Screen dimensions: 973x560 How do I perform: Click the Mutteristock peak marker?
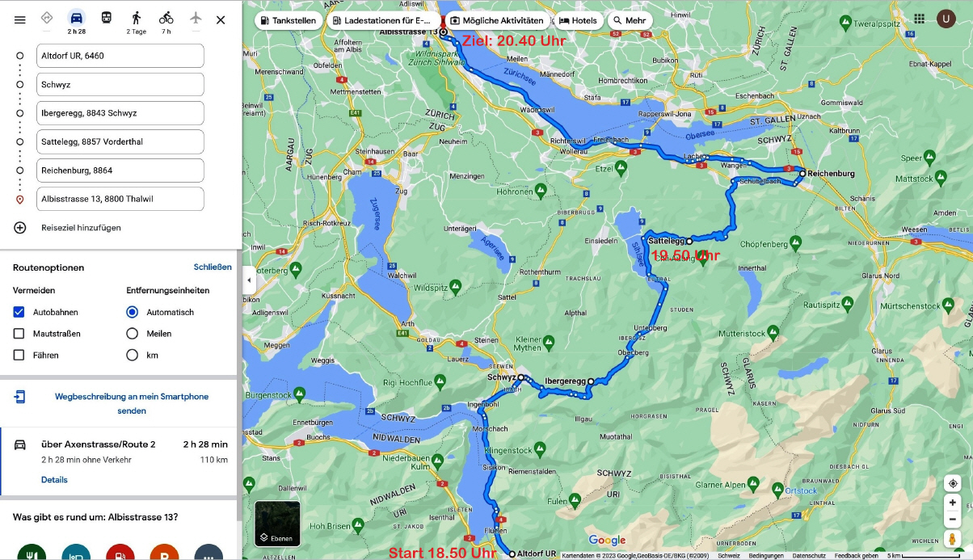[x=773, y=331]
